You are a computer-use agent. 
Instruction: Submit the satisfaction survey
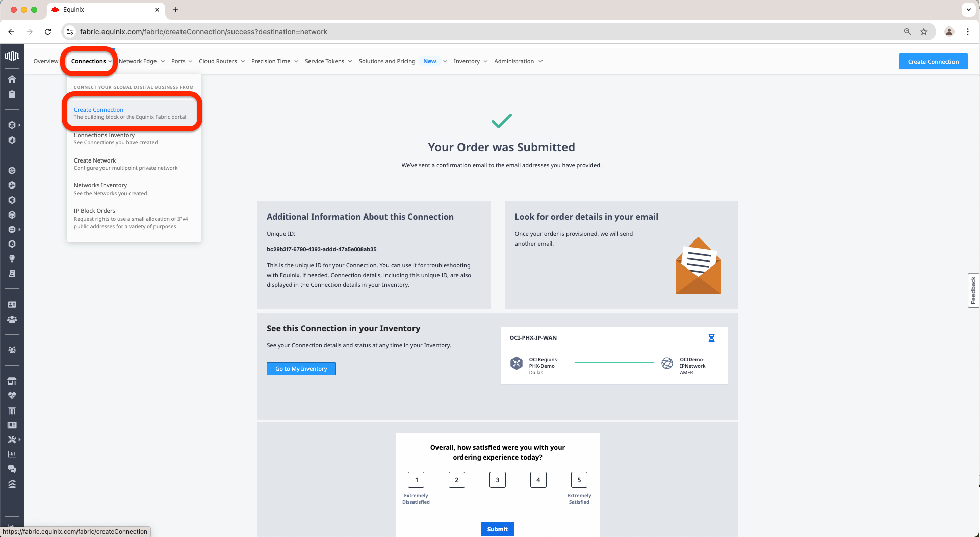pos(497,529)
